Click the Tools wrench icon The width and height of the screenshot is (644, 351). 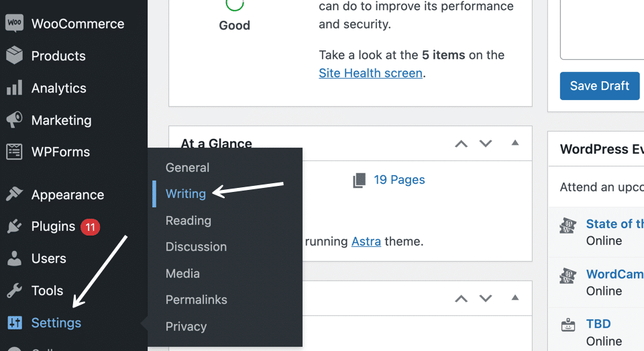click(x=14, y=291)
